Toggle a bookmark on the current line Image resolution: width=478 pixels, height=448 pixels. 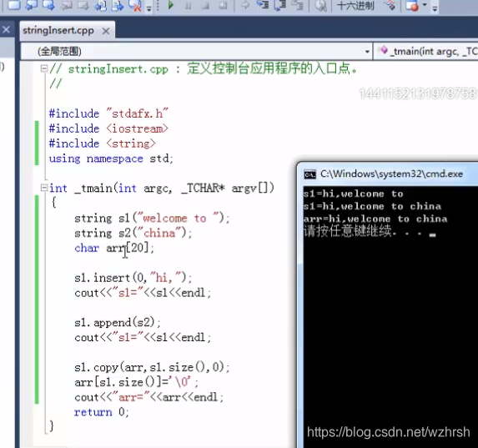pos(13,5)
